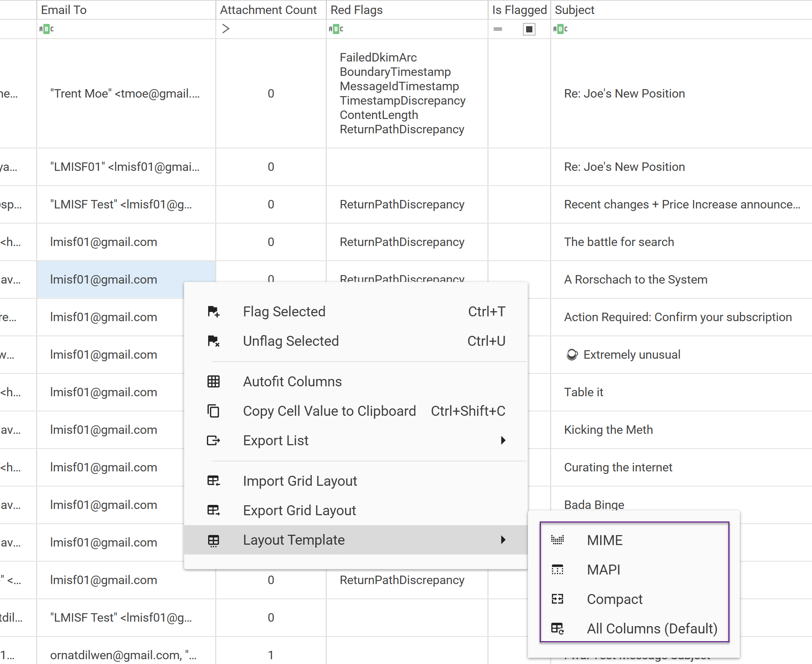
Task: Open Is Flagged equals filter operator
Action: click(497, 29)
